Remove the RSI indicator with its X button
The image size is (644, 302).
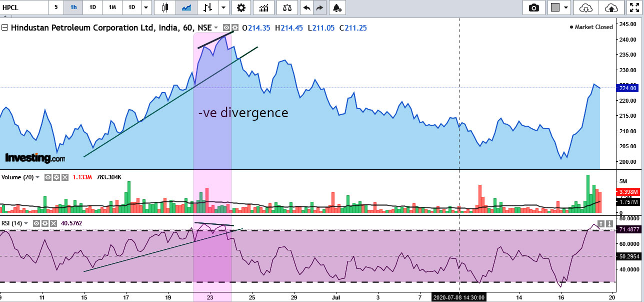pos(53,223)
